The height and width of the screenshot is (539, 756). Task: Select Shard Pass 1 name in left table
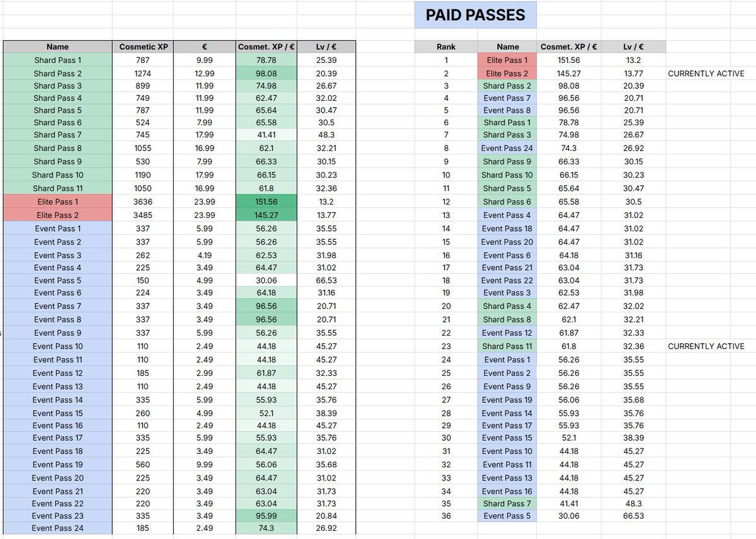[x=58, y=60]
